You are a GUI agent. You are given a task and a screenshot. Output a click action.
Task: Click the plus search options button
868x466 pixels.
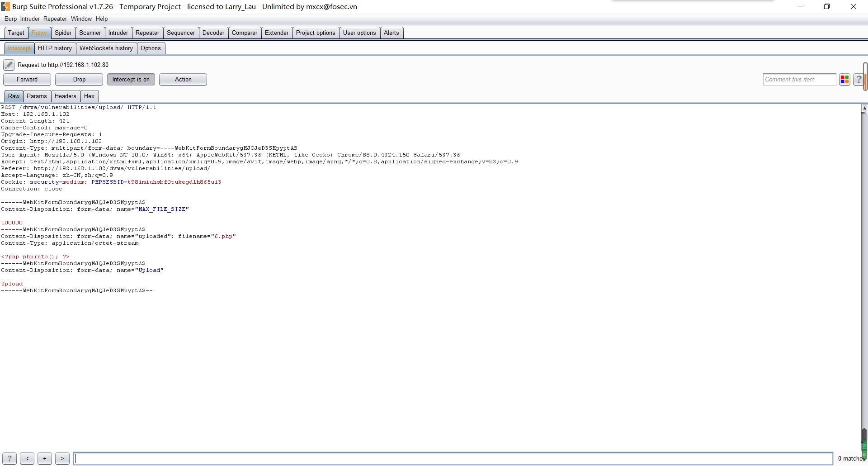pos(45,458)
